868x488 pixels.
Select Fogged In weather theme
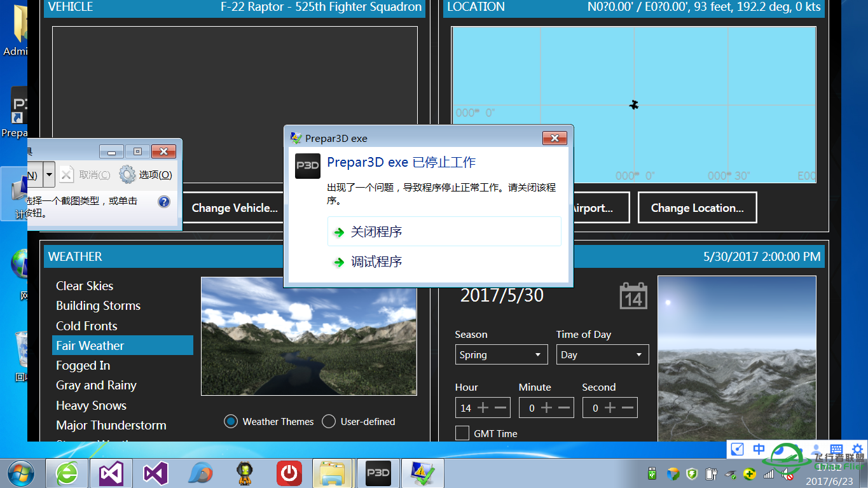(x=83, y=365)
